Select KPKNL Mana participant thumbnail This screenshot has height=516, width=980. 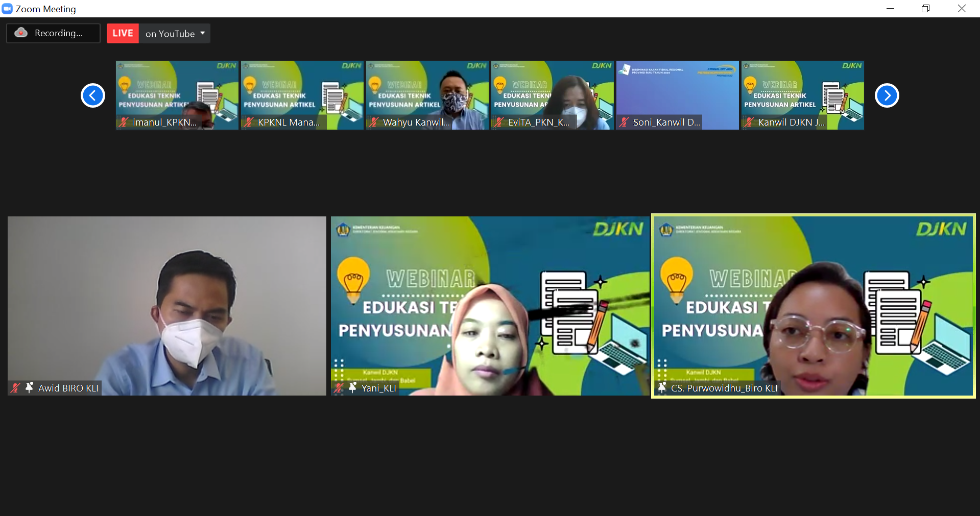[302, 95]
